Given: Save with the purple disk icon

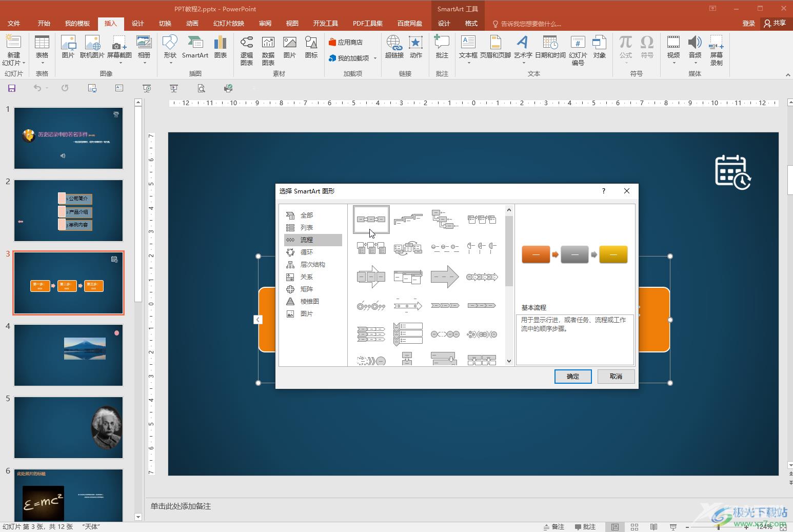Looking at the screenshot, I should tap(12, 88).
